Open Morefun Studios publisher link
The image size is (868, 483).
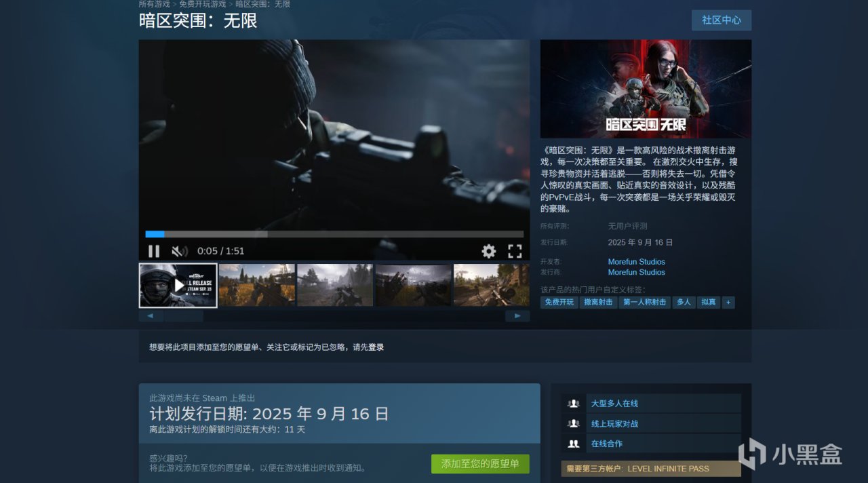pos(637,272)
